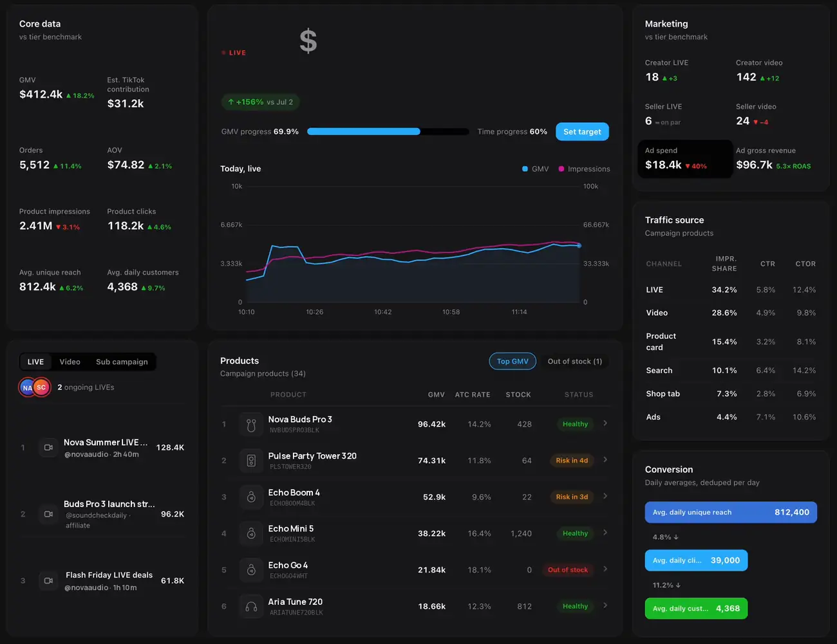
Task: Sort products by the STOCK column
Action: 518,395
